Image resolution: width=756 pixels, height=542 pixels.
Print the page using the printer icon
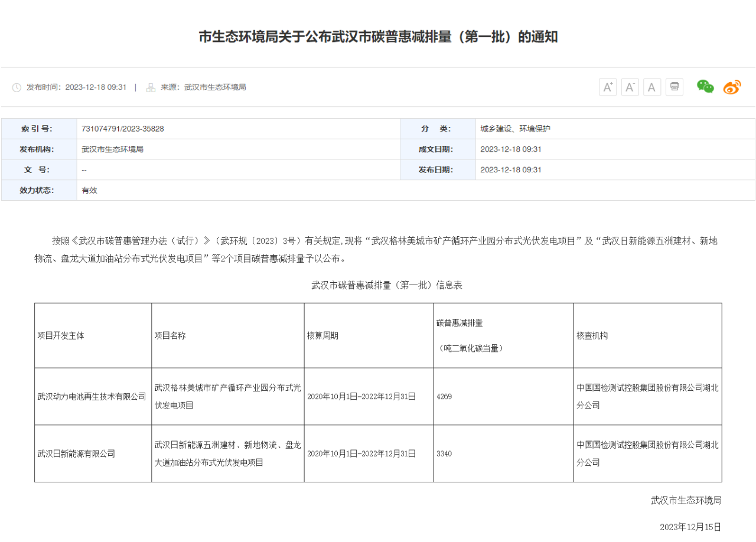(x=674, y=87)
